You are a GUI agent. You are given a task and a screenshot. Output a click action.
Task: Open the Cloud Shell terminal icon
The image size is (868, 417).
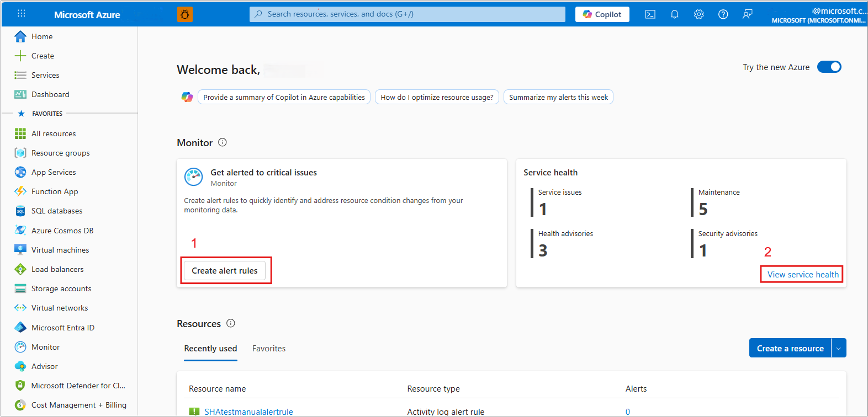coord(650,14)
